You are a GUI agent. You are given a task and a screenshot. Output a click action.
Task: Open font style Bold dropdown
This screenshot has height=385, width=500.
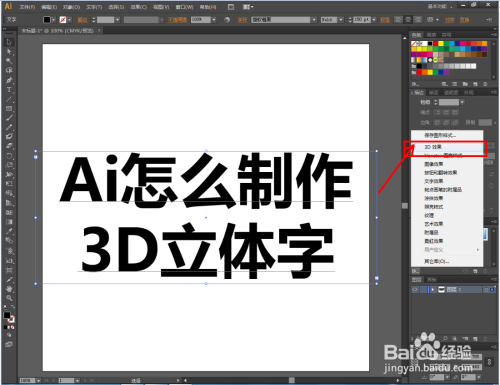tap(341, 20)
